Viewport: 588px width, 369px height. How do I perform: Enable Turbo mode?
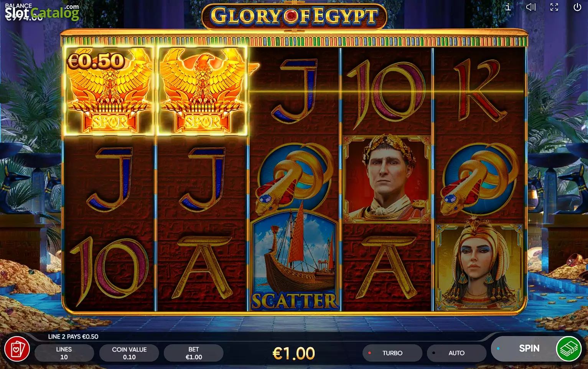click(x=392, y=353)
